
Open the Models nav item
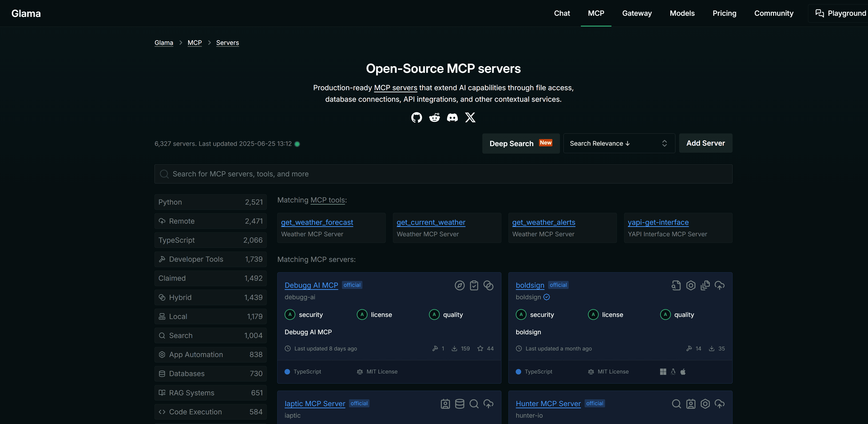682,13
